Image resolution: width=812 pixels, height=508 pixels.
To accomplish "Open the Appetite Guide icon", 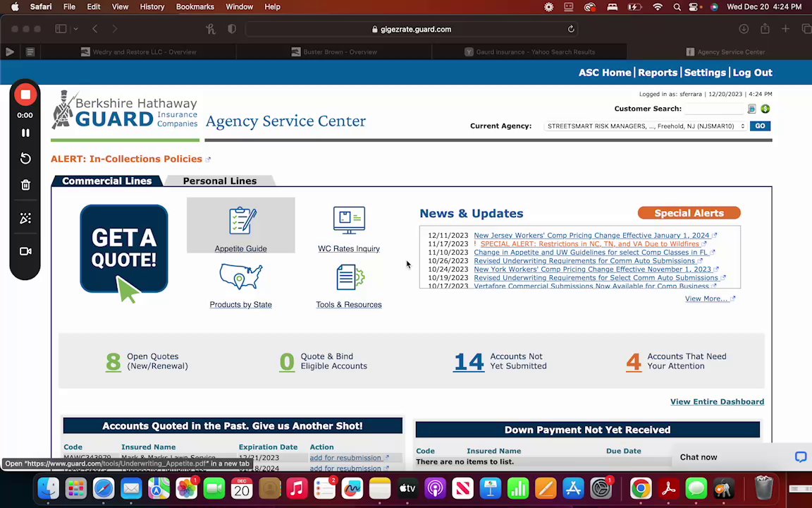I will [x=242, y=220].
